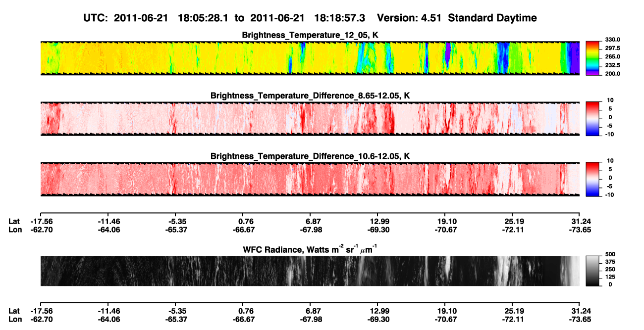Select the Brightness_Temperature_Difference_10.6-12.05 panel title

(310, 156)
